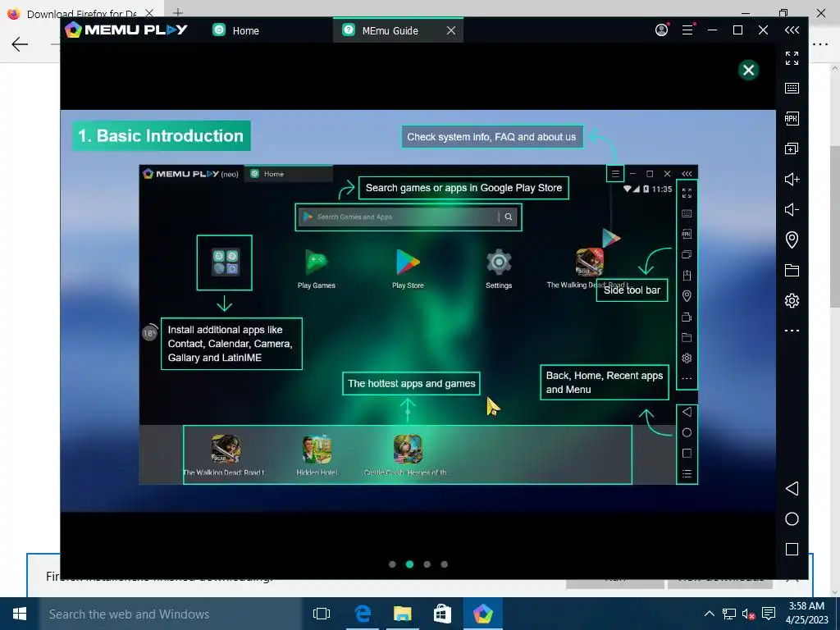Decrease volume with speaker minus icon

click(792, 209)
